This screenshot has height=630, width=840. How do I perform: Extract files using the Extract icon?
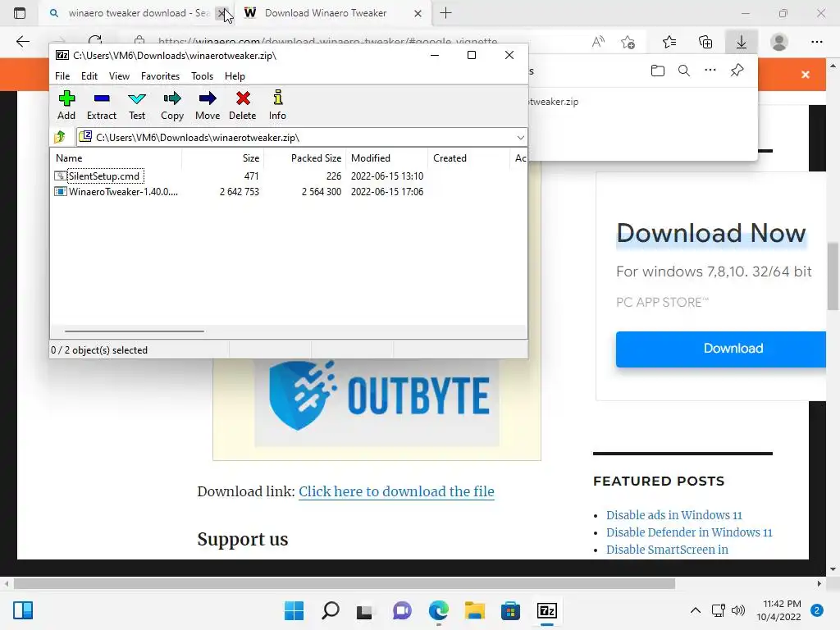[101, 105]
